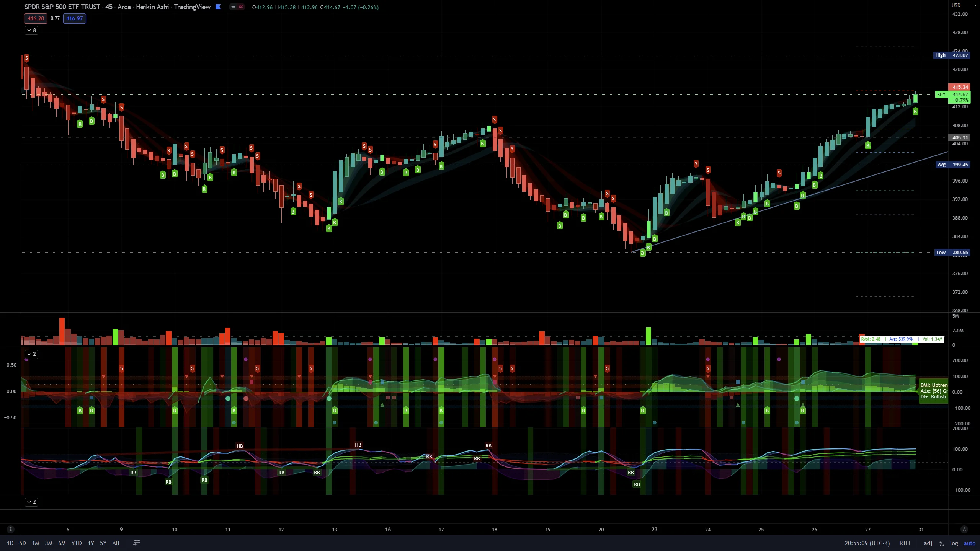
Task: Click the blue flag icon beside TradingView
Action: click(x=218, y=7)
